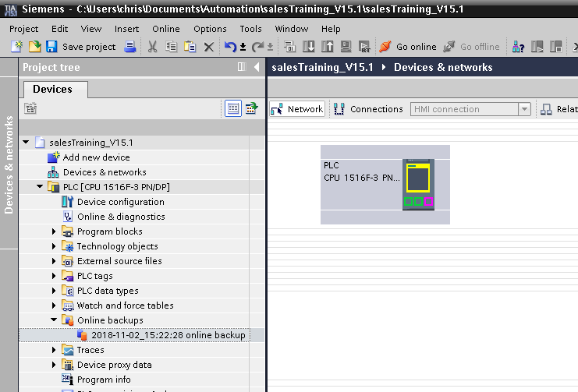Select Device configuration tree item
This screenshot has height=392, width=578.
point(121,202)
